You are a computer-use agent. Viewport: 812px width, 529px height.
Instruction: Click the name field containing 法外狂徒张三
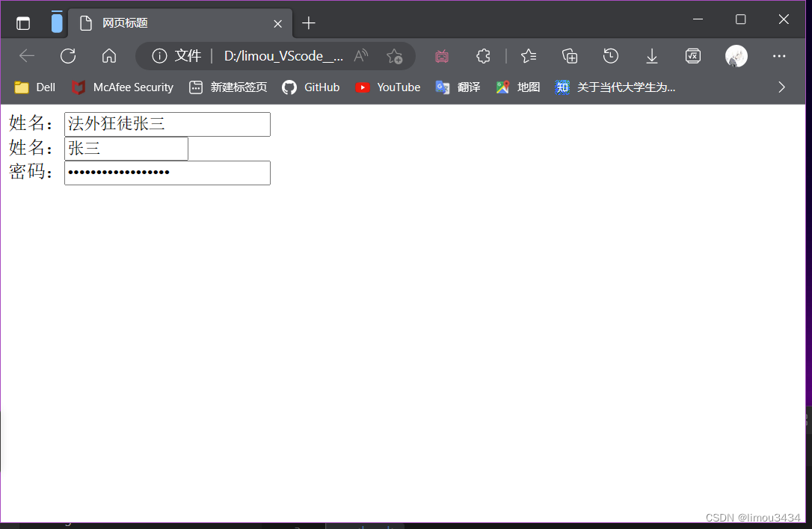point(167,124)
